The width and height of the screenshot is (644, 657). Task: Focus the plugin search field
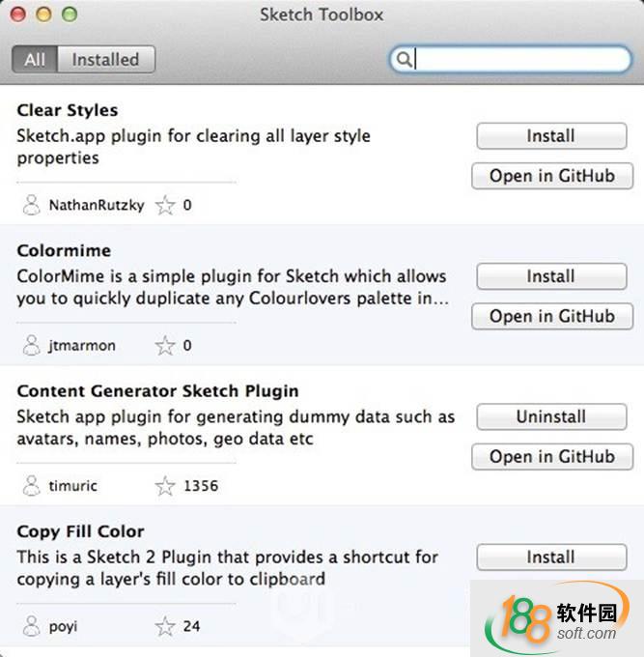coord(521,60)
